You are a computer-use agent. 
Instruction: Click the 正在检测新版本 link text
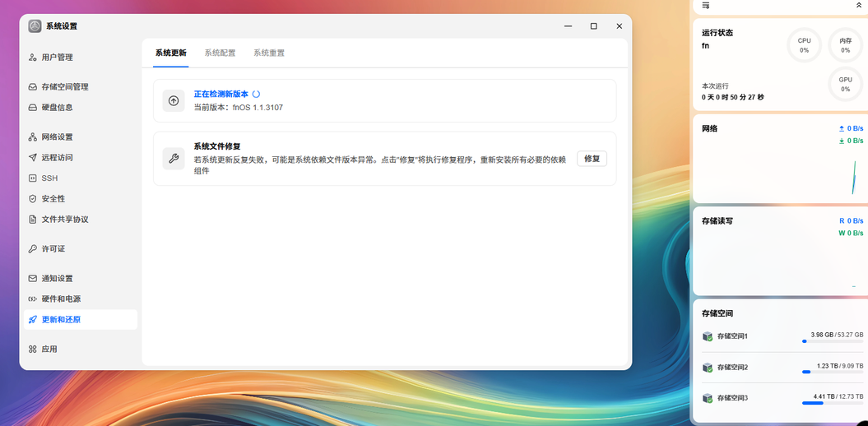point(220,94)
